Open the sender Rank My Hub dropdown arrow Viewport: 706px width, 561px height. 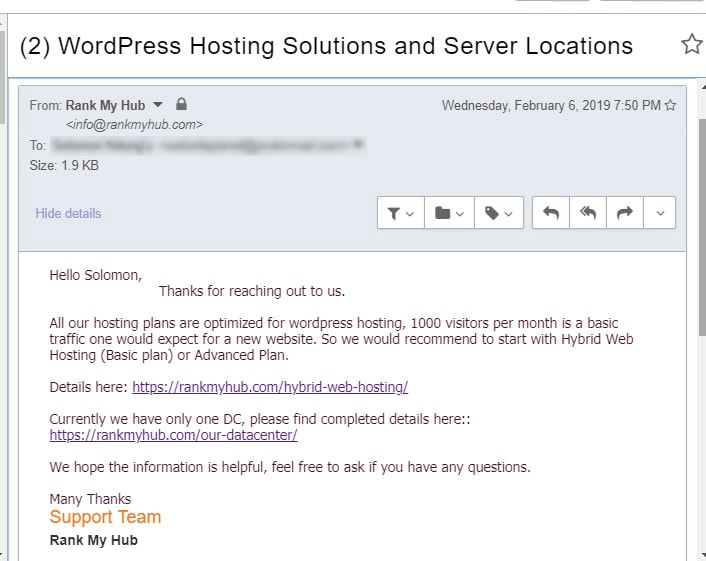158,104
